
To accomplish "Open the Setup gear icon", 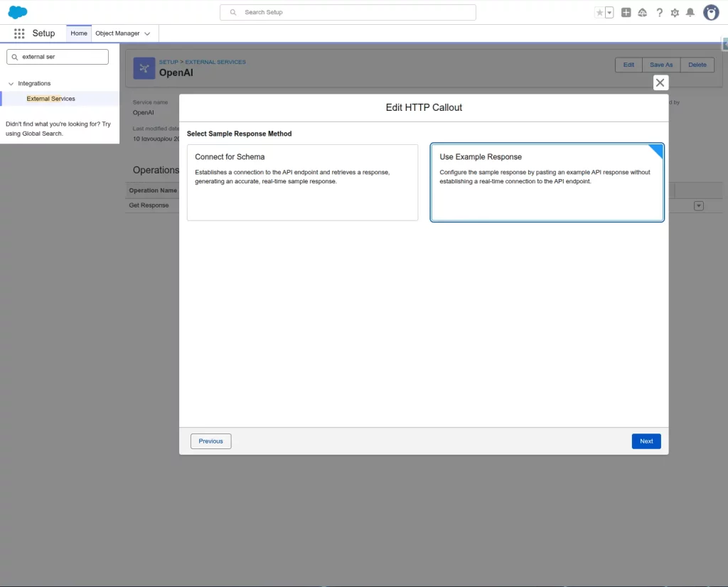I will [x=675, y=12].
